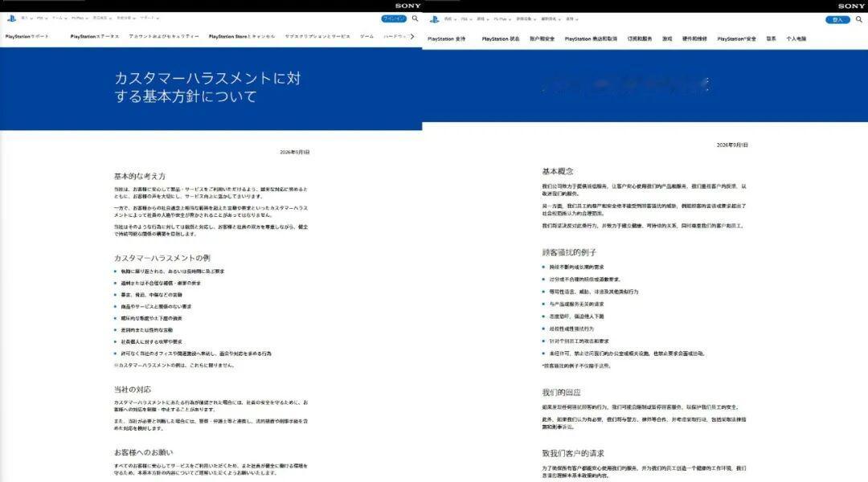The width and height of the screenshot is (868, 482).
Task: Advance the Japanese nav with the right arrow
Action: coord(411,36)
